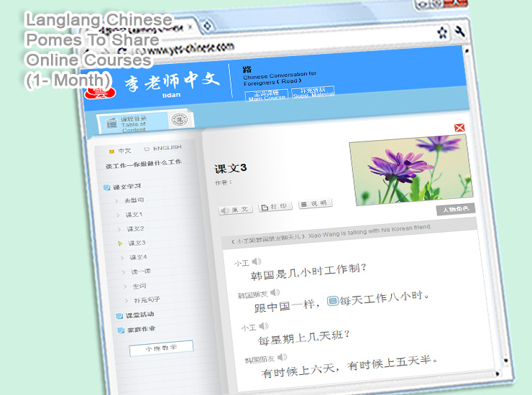Open the Table of Content tab

133,123
